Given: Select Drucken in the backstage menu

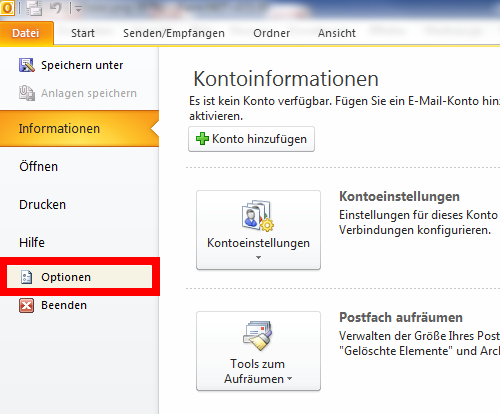Looking at the screenshot, I should [42, 204].
